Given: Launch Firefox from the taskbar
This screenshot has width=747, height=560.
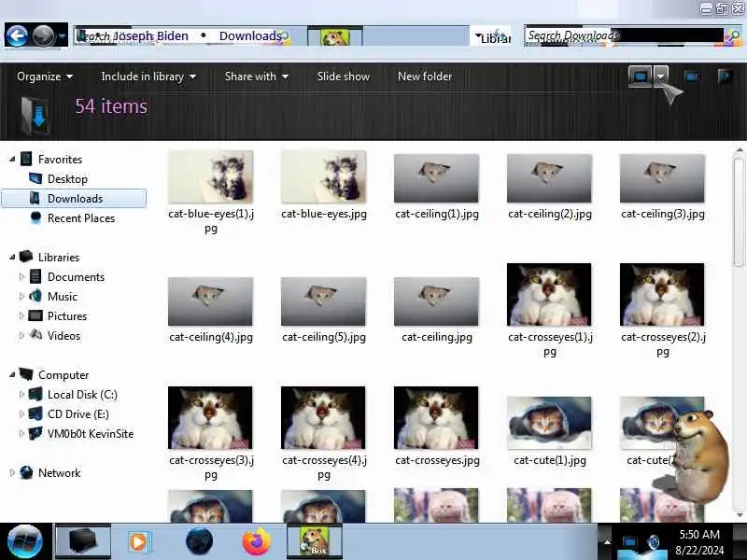Looking at the screenshot, I should (256, 542).
